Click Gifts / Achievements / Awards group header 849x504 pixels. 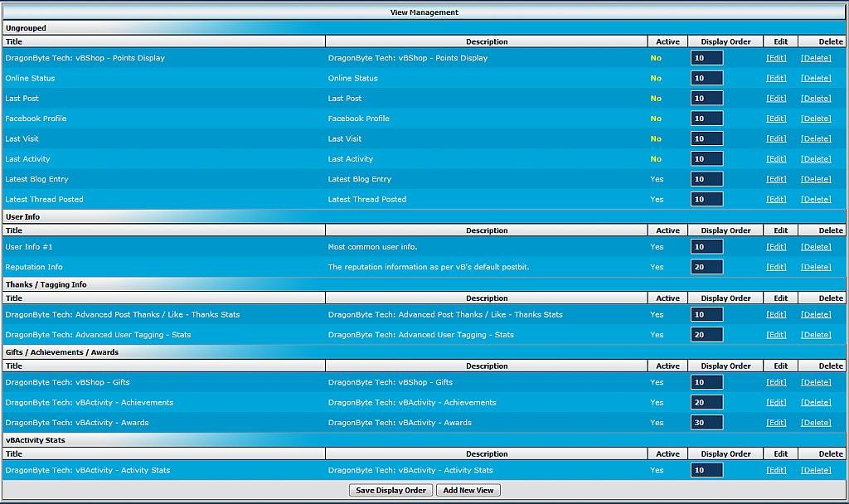tap(424, 352)
